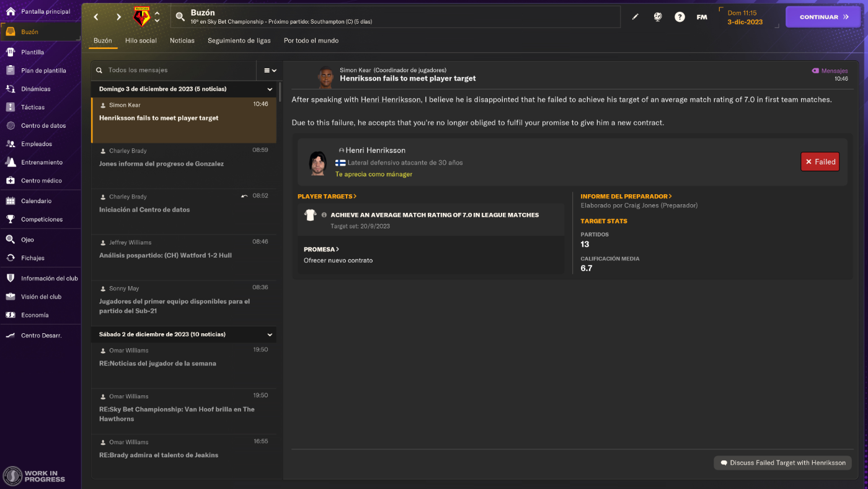Open the help question mark icon
Screen dimensions: 868x489
tap(680, 17)
